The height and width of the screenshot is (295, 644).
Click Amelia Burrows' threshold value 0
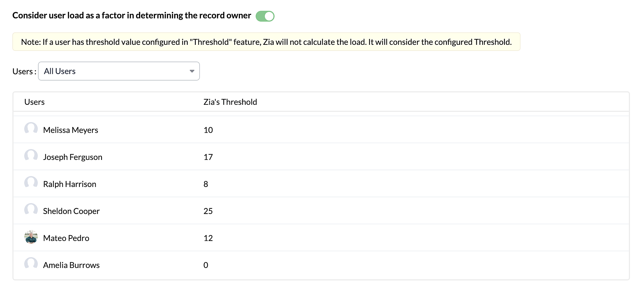point(206,265)
